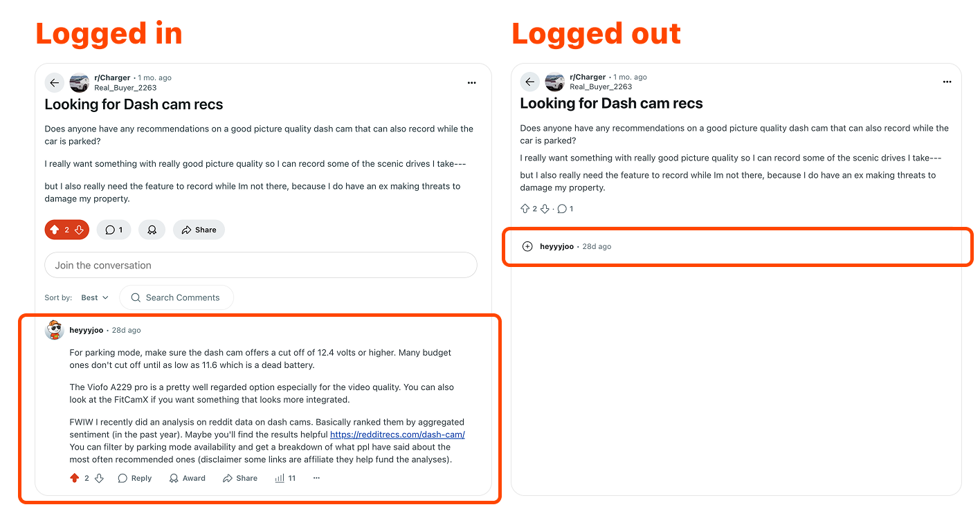980x525 pixels.
Task: Upvote the dash cam post
Action: click(x=55, y=229)
